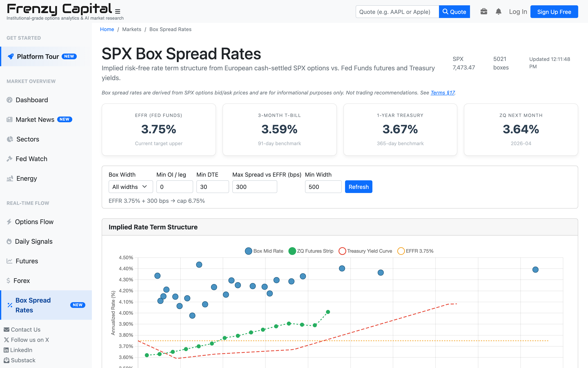Viewport: 588px width, 368px height.
Task: Open Daily Signals page
Action: [x=46, y=241]
